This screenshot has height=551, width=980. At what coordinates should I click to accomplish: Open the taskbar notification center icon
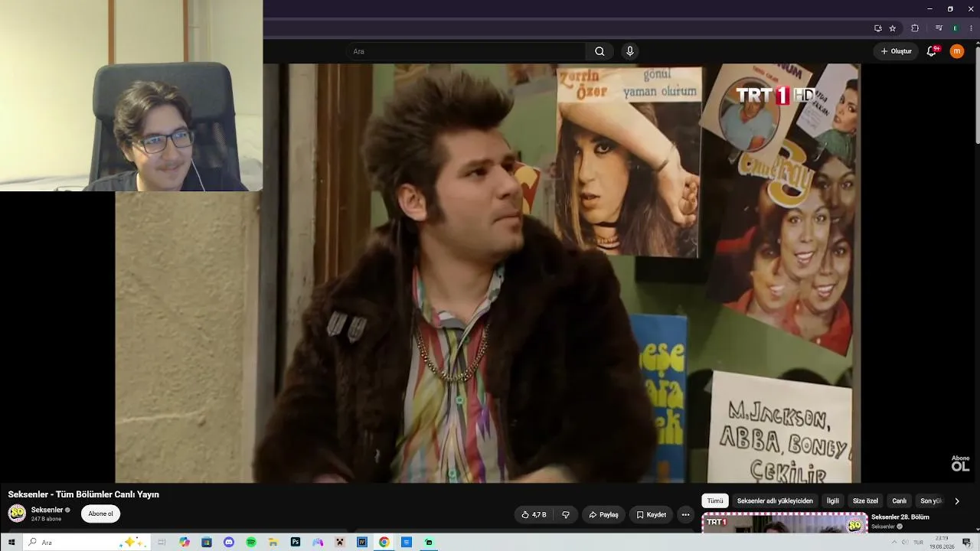[x=967, y=543]
